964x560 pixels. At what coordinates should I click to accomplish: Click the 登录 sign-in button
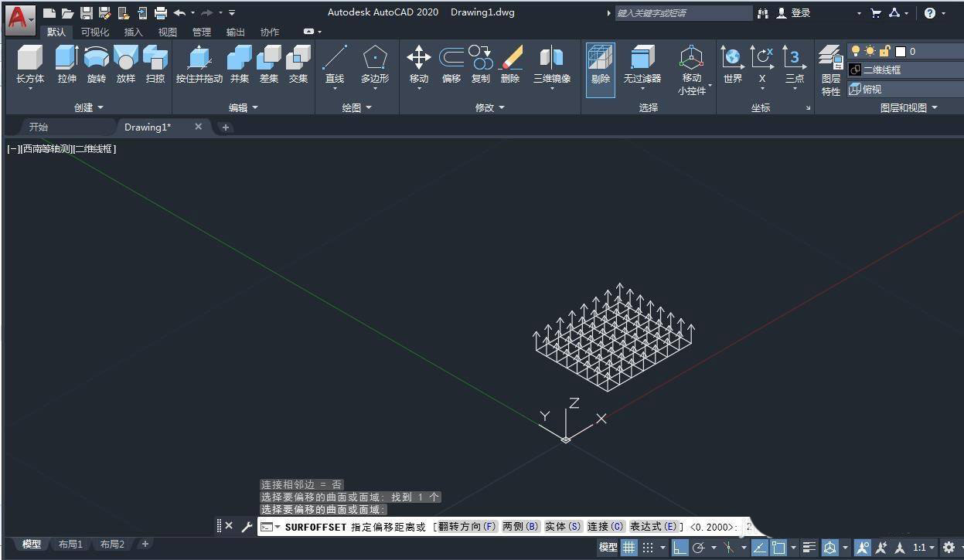(794, 13)
